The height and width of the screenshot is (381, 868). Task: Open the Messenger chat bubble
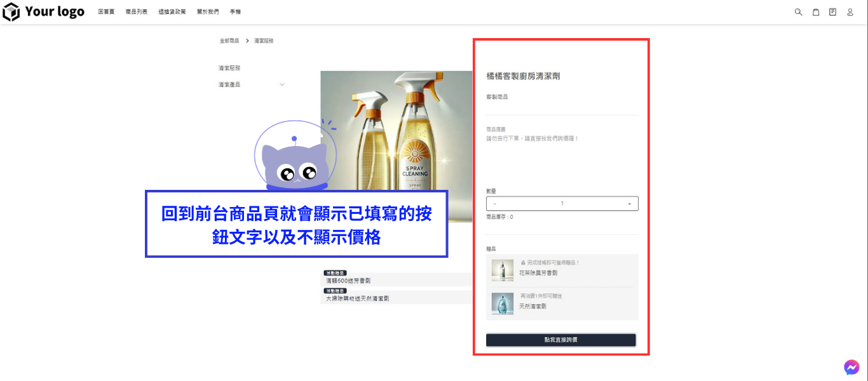click(x=851, y=367)
